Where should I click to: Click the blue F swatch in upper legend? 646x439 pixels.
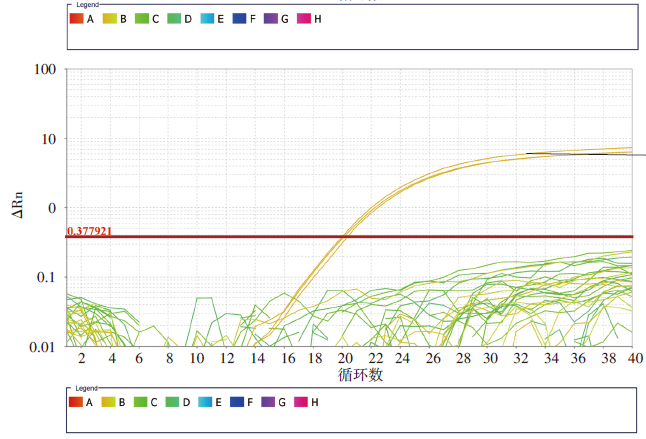click(239, 19)
